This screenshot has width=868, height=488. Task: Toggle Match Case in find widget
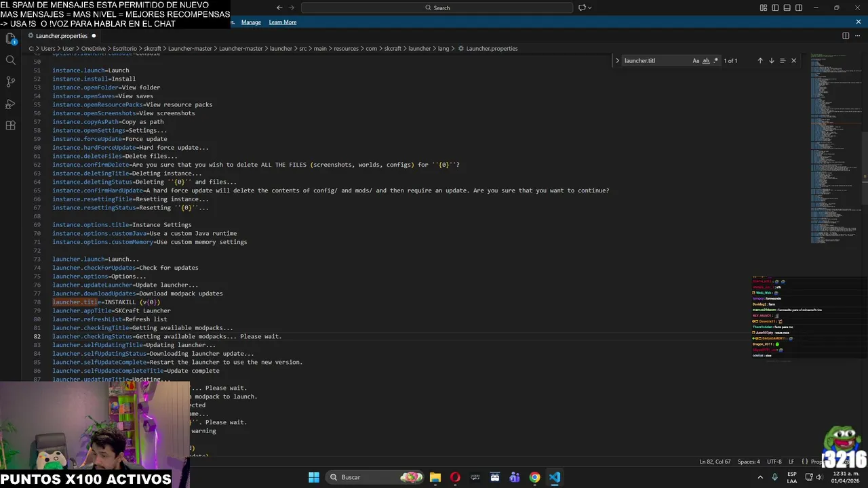click(x=696, y=60)
